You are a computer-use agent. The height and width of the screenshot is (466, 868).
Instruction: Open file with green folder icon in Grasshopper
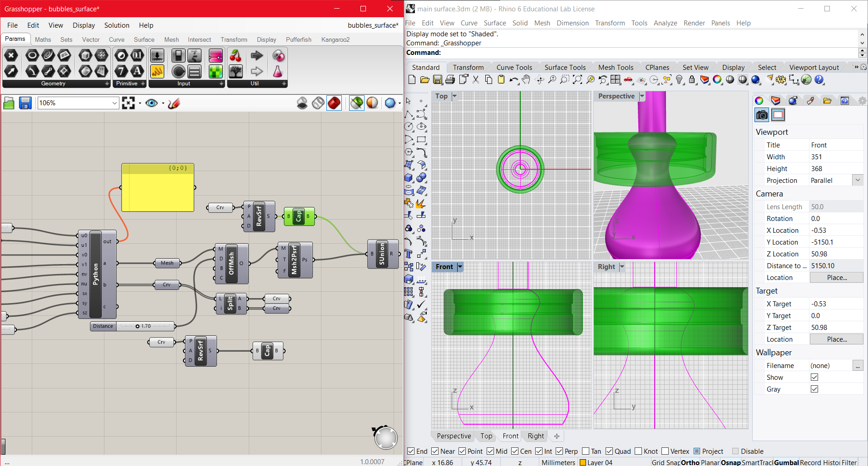(x=9, y=103)
